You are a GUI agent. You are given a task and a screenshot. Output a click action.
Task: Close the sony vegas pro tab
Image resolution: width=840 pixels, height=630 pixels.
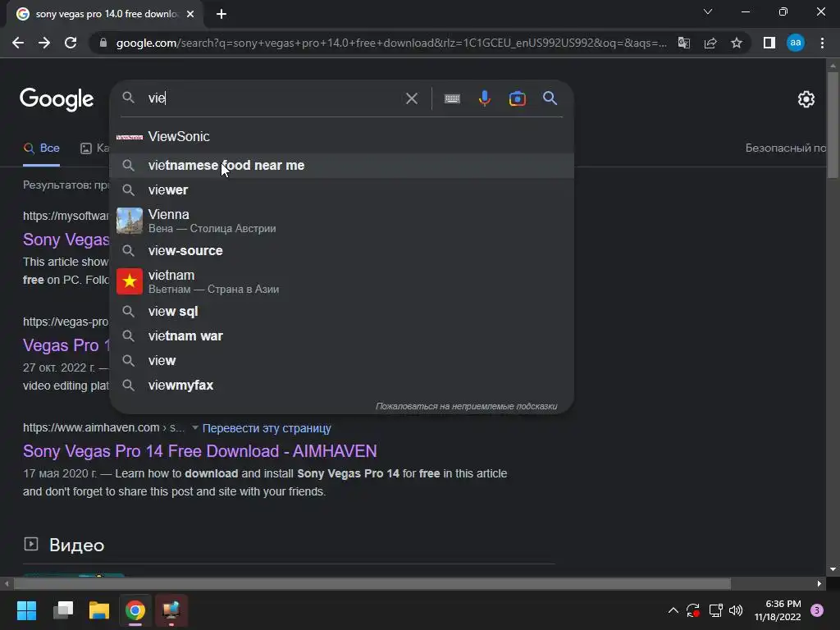[x=190, y=14]
